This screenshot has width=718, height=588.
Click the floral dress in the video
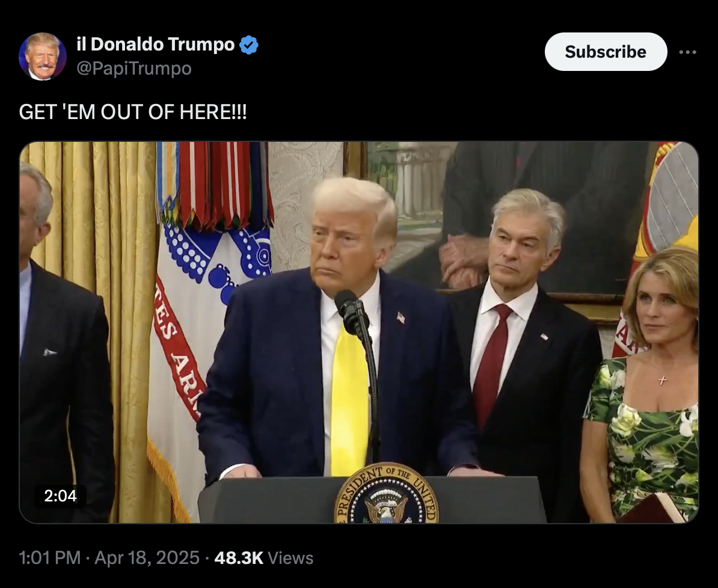pyautogui.click(x=641, y=439)
